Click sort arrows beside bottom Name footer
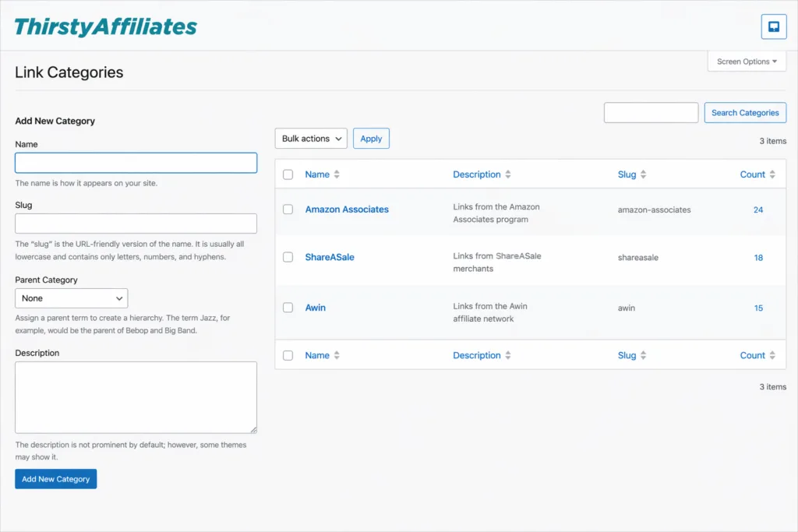Viewport: 798px width, 532px height. (x=337, y=355)
